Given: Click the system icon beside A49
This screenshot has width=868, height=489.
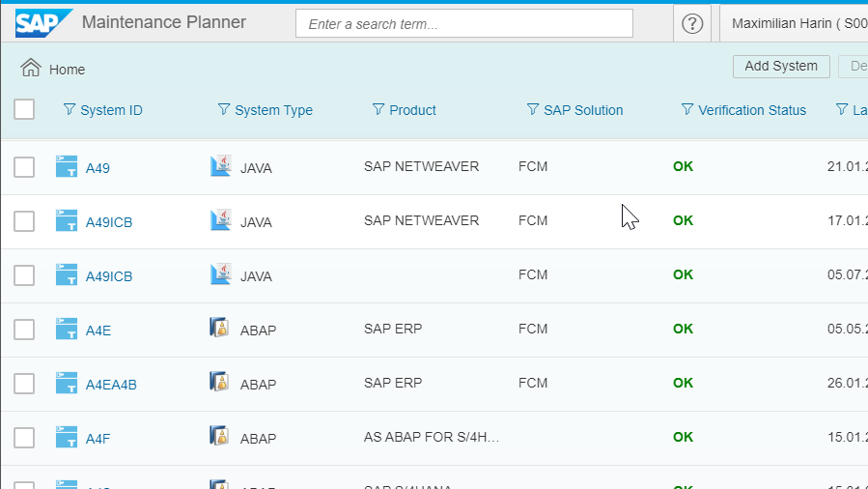Looking at the screenshot, I should pos(67,166).
